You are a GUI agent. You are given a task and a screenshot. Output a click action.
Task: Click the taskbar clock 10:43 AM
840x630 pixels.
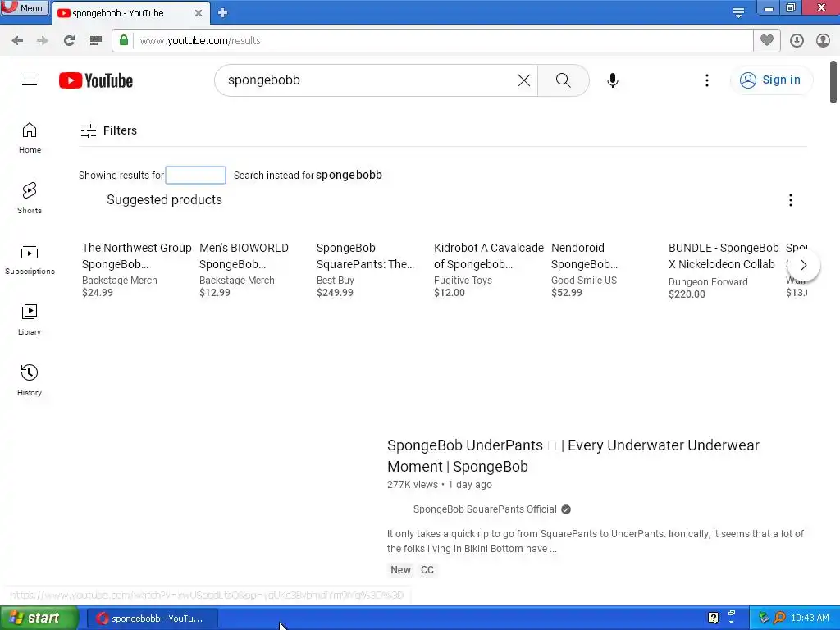(810, 619)
